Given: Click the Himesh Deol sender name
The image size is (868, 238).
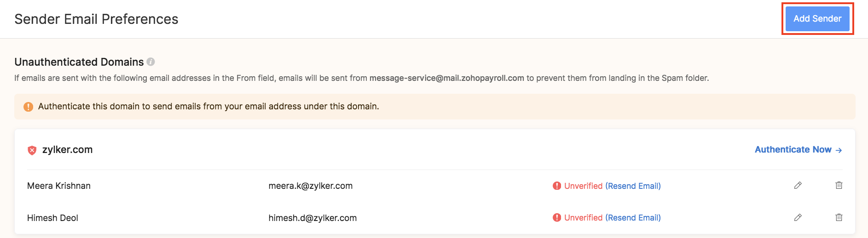Looking at the screenshot, I should point(52,218).
